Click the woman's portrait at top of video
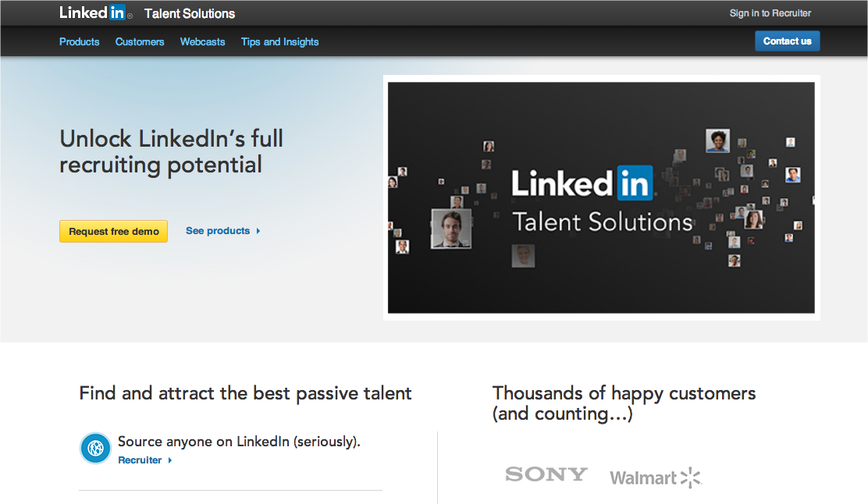The width and height of the screenshot is (868, 504). 717,140
